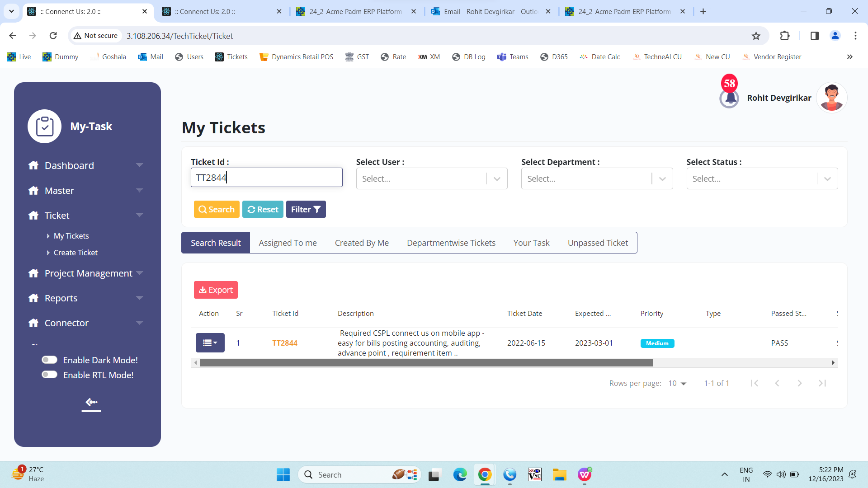Click the scrollbar right arrow of the table
Viewport: 868px width, 488px height.
click(833, 362)
